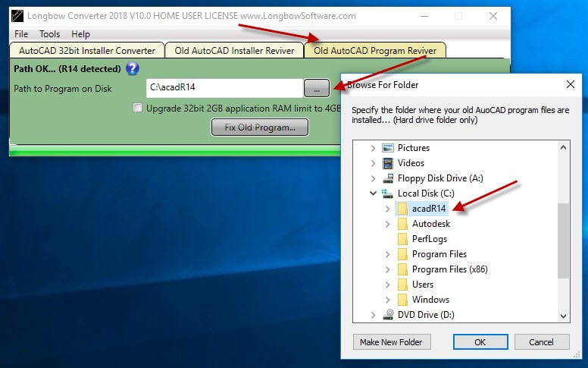
Task: Select the PerfLogs tree item text
Action: pyautogui.click(x=430, y=239)
